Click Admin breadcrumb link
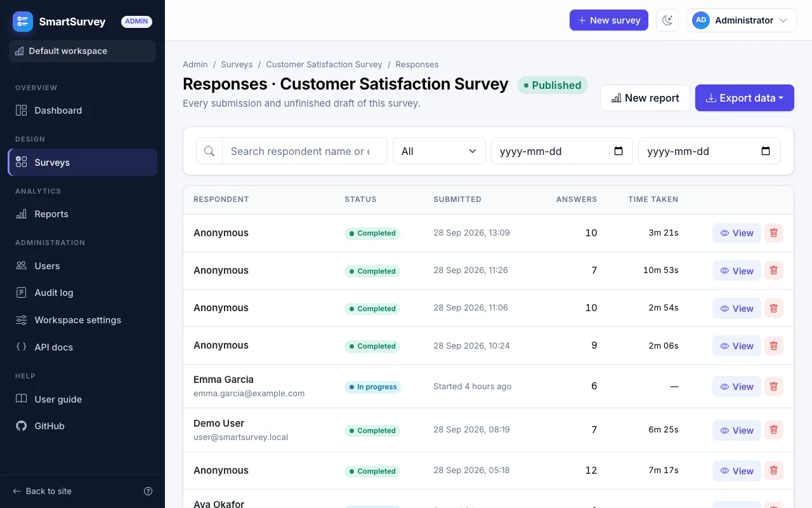The image size is (812, 508). (195, 64)
